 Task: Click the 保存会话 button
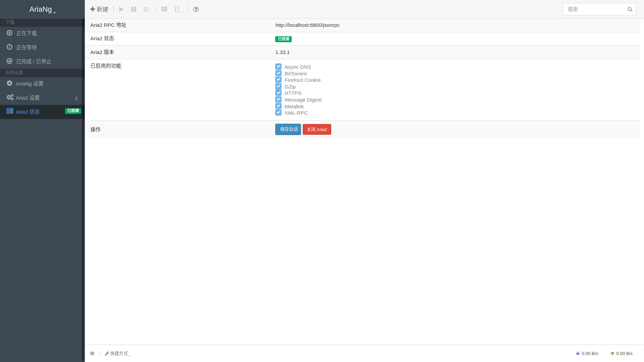(x=288, y=129)
